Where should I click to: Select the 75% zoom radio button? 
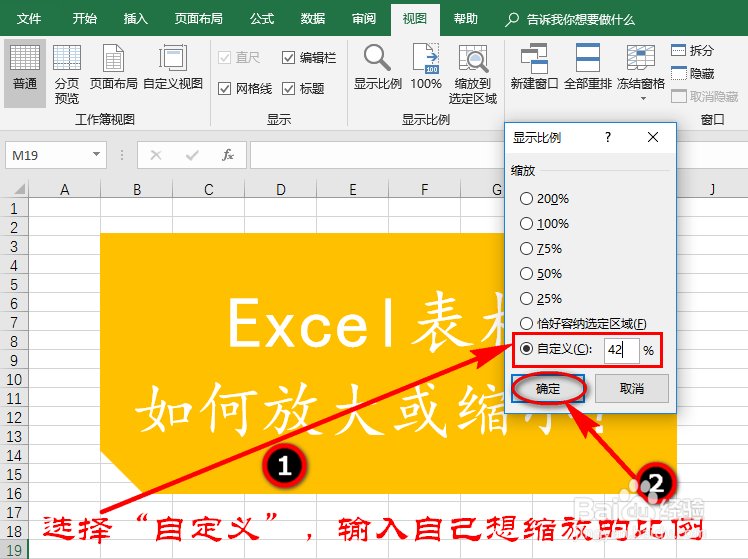click(x=526, y=248)
